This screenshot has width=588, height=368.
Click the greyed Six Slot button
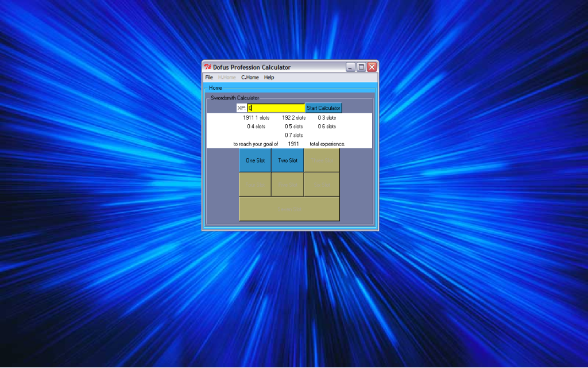(x=322, y=185)
